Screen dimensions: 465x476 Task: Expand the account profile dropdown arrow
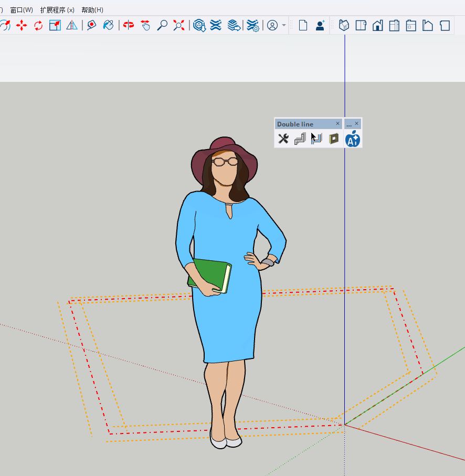[x=284, y=25]
